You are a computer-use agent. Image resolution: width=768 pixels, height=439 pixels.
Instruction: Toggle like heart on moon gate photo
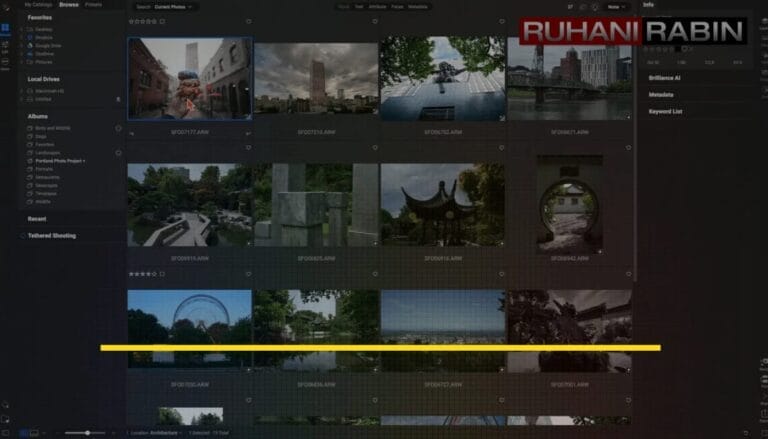[628, 148]
